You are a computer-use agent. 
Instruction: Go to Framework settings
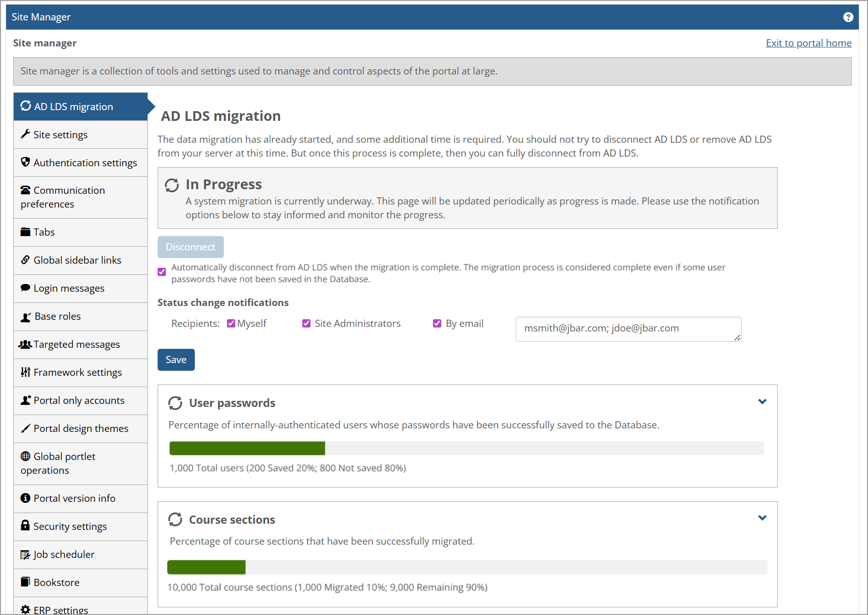coord(81,373)
